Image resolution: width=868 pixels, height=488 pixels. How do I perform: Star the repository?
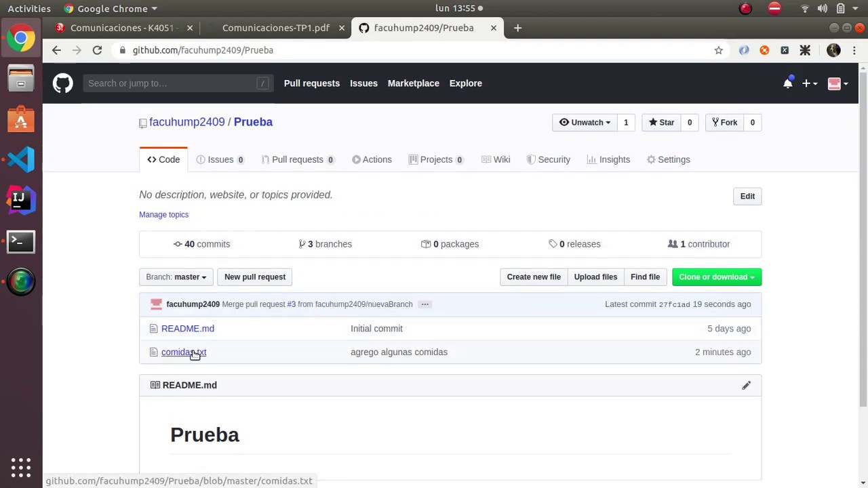coord(661,123)
